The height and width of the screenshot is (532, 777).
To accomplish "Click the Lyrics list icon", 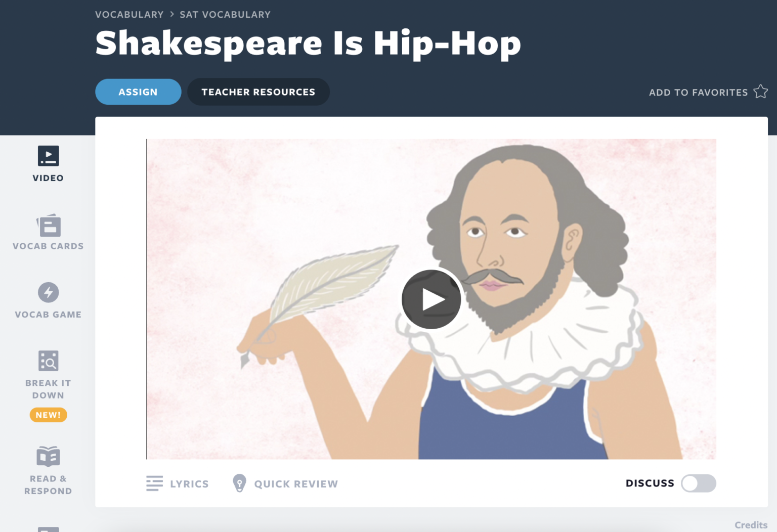I will [x=154, y=483].
